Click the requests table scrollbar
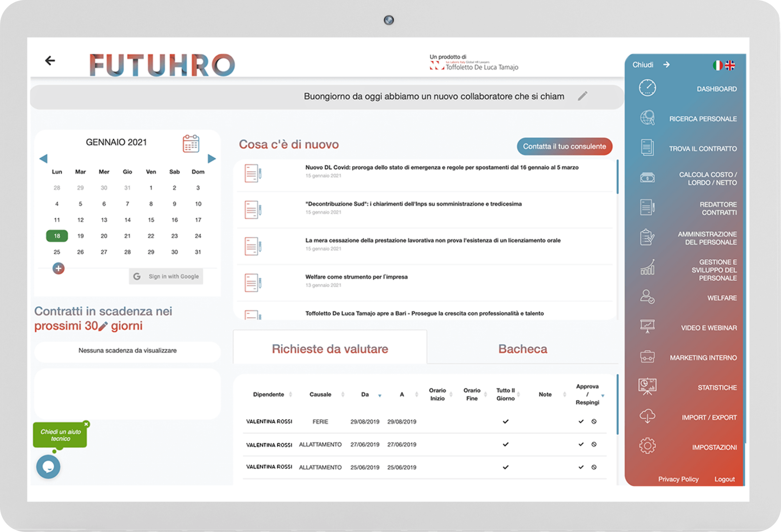This screenshot has height=532, width=781. point(617,404)
